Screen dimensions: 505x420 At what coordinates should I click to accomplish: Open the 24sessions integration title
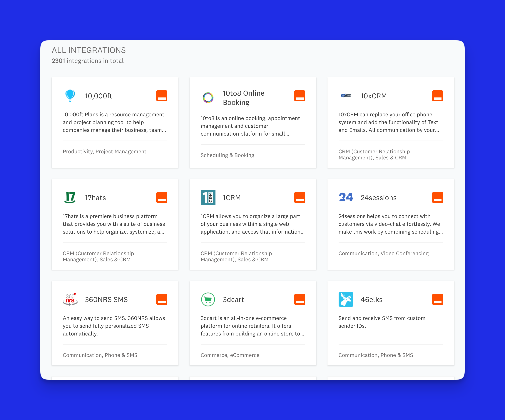378,198
